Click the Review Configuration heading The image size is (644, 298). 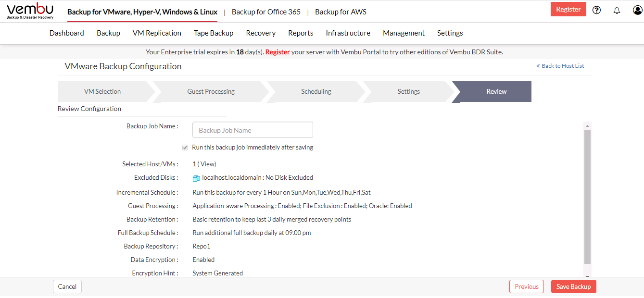pyautogui.click(x=89, y=109)
